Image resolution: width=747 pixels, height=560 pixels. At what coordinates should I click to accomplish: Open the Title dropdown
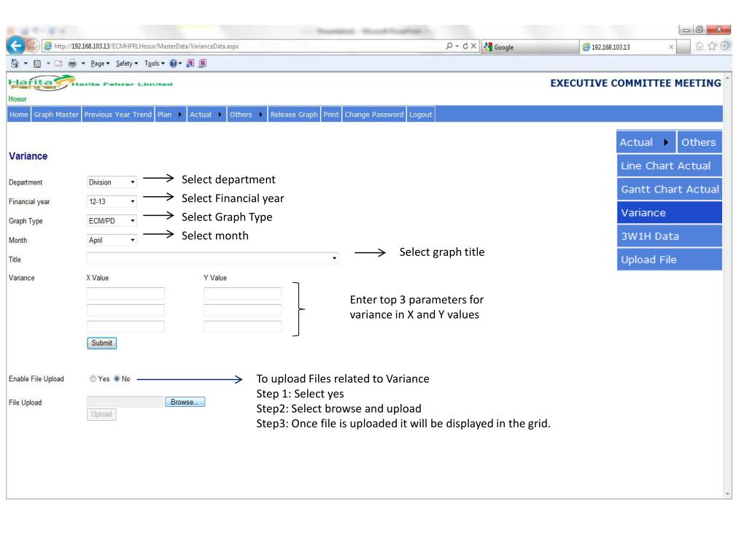(212, 258)
